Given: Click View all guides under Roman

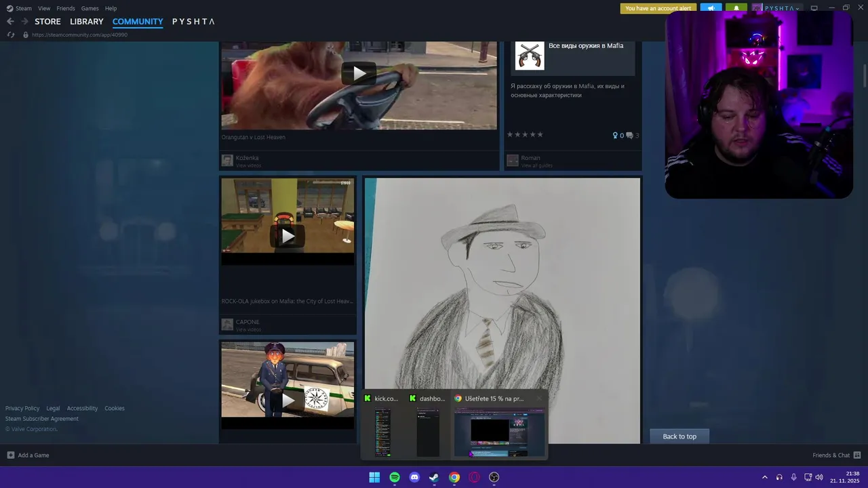Looking at the screenshot, I should 536,165.
